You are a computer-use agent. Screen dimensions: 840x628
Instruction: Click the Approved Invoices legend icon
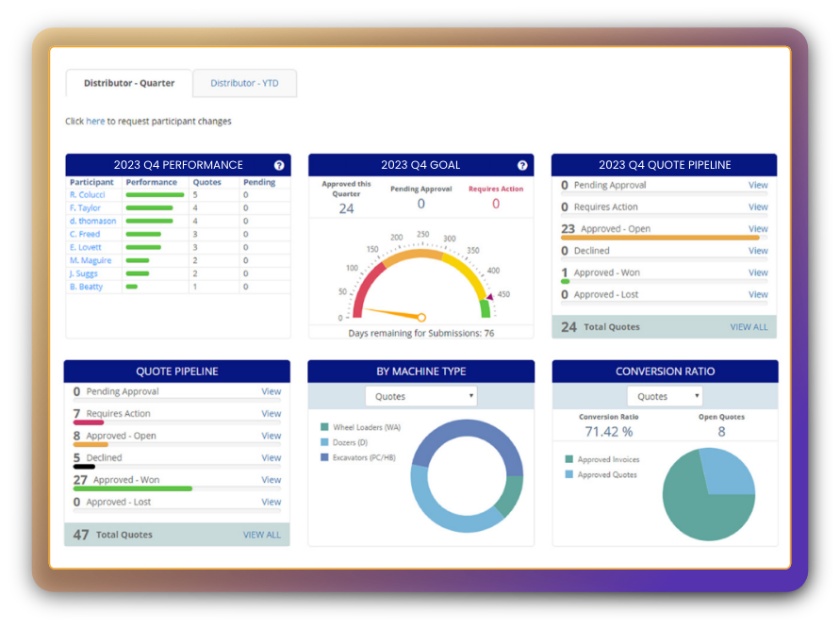(569, 460)
